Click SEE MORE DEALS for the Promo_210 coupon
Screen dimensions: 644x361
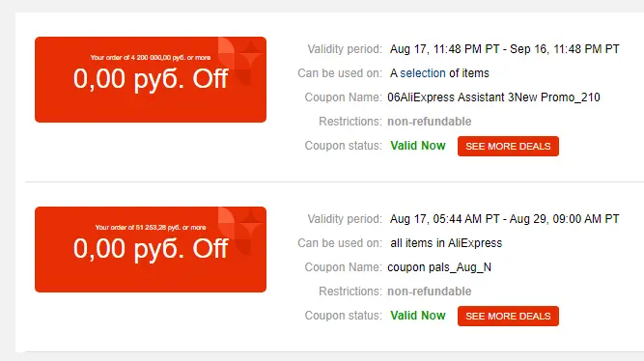point(508,146)
